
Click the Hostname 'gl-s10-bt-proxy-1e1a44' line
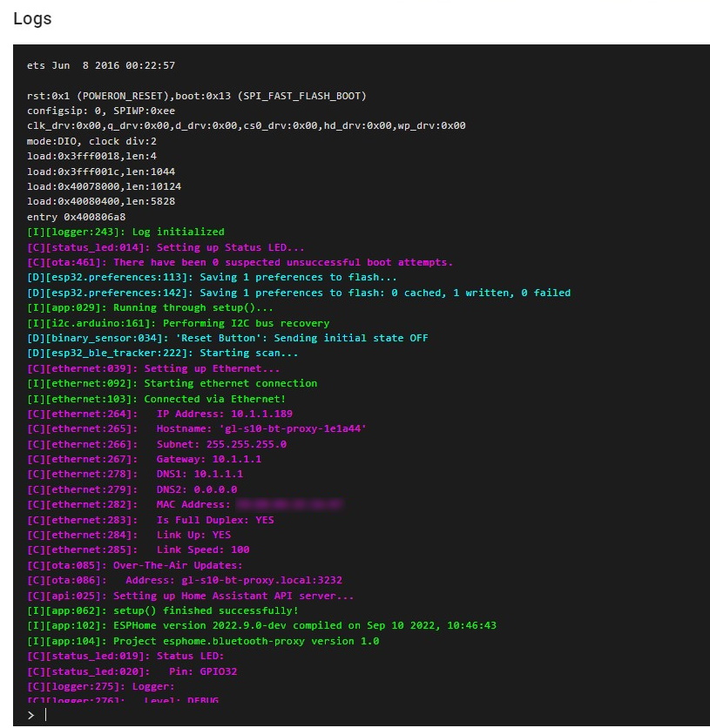pyautogui.click(x=196, y=428)
